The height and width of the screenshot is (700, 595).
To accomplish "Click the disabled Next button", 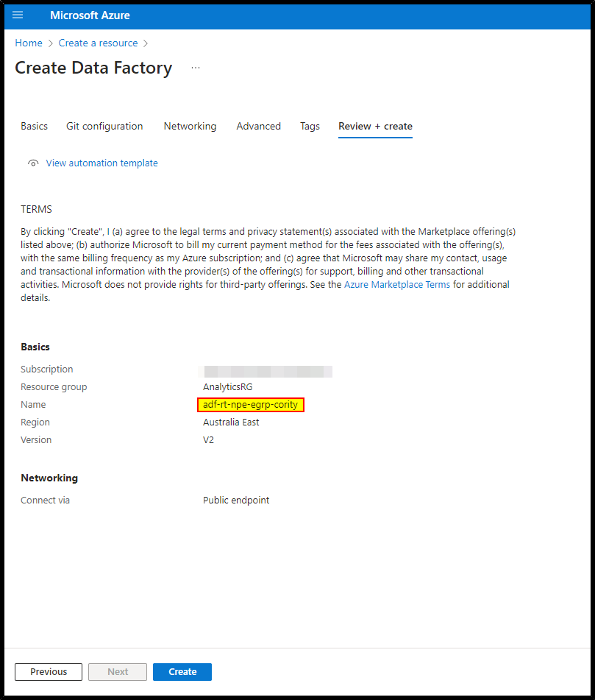I will pyautogui.click(x=118, y=672).
